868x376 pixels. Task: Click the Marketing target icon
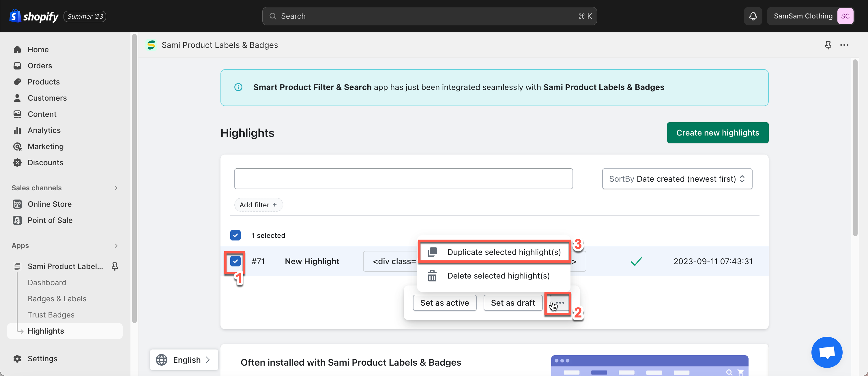[17, 146]
